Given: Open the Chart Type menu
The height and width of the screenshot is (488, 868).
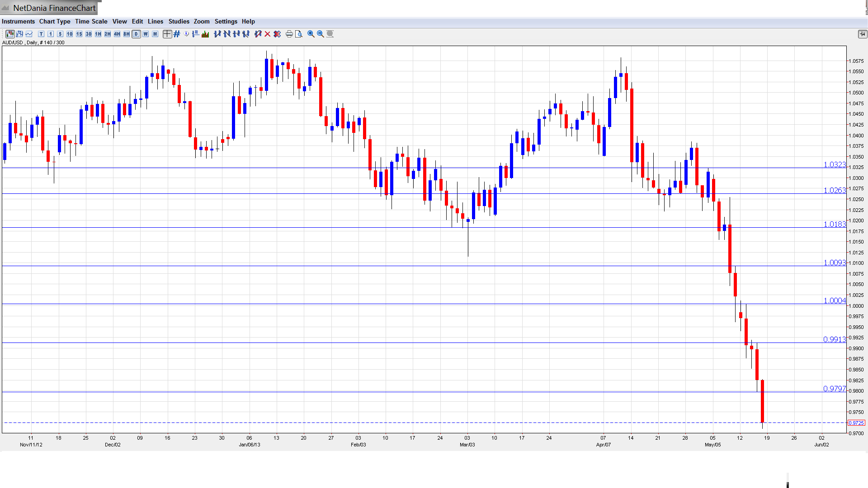Looking at the screenshot, I should [55, 21].
